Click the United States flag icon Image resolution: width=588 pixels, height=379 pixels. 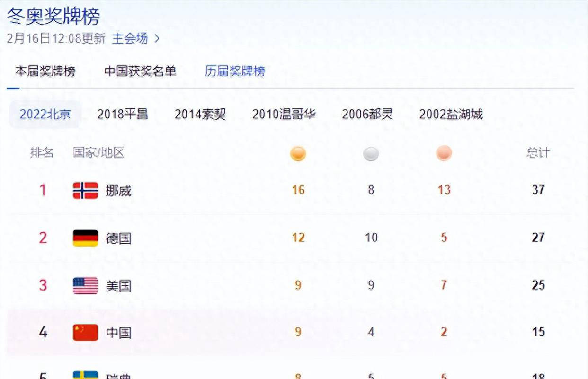pos(85,286)
